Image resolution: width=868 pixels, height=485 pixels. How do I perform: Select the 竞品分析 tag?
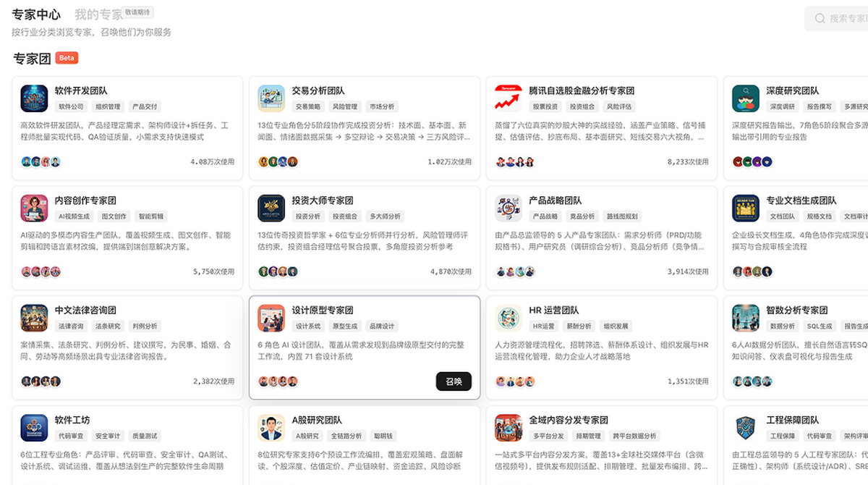(582, 216)
